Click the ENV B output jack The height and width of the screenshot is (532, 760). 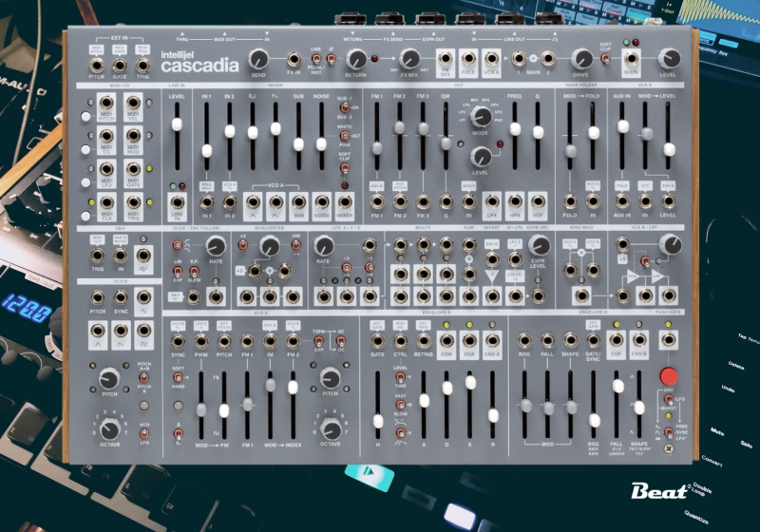(639, 341)
